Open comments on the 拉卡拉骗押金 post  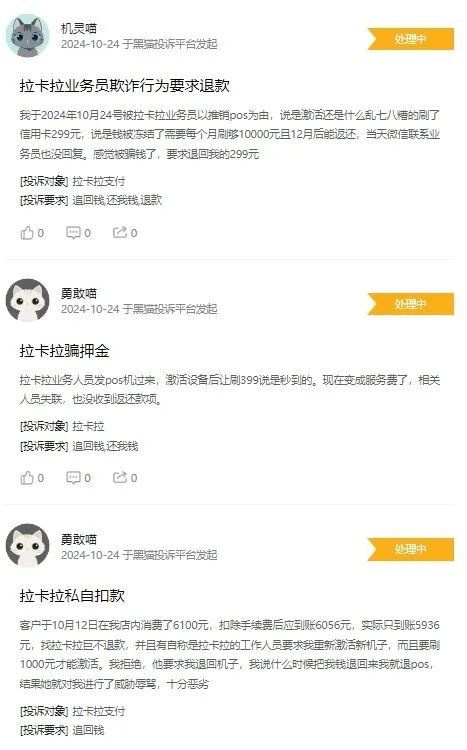tap(78, 478)
